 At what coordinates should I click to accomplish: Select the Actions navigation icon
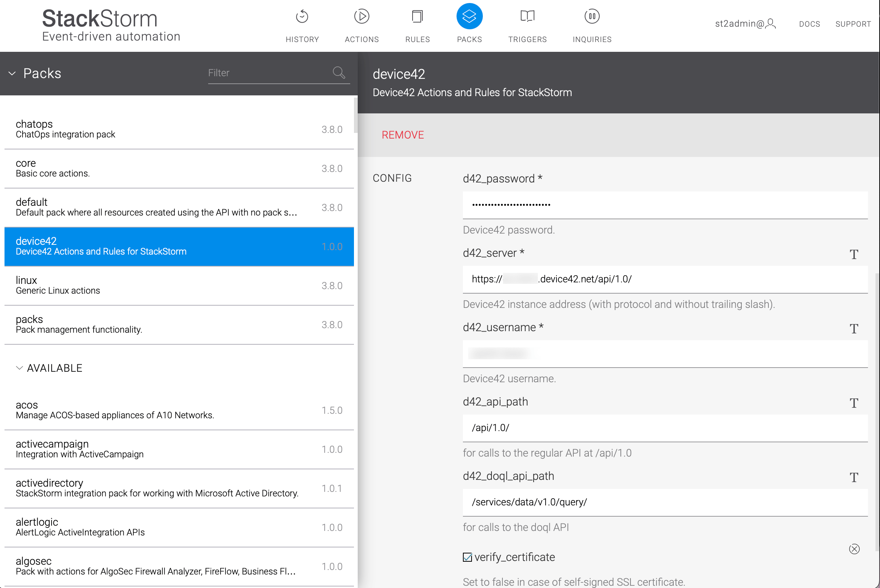coord(361,17)
